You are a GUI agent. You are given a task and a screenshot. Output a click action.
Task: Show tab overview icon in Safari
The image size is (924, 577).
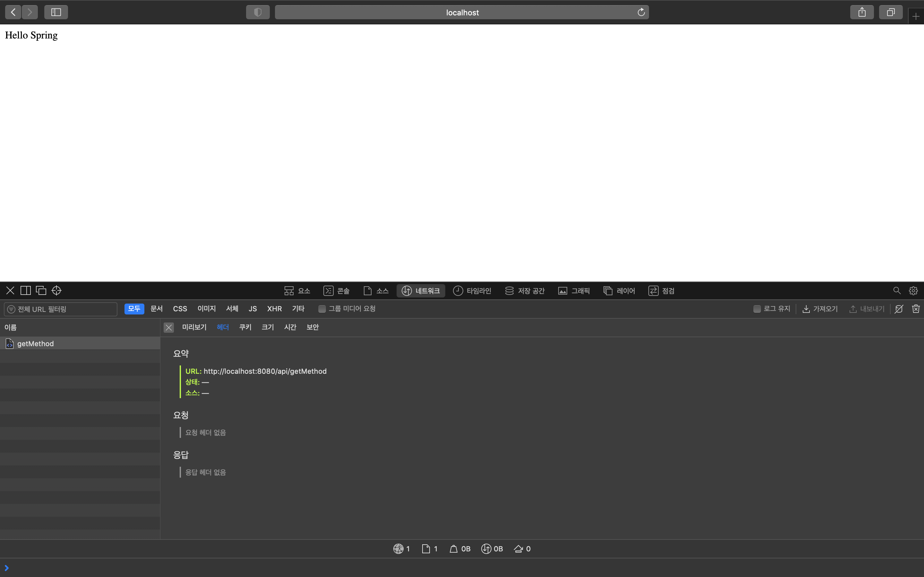tap(890, 12)
